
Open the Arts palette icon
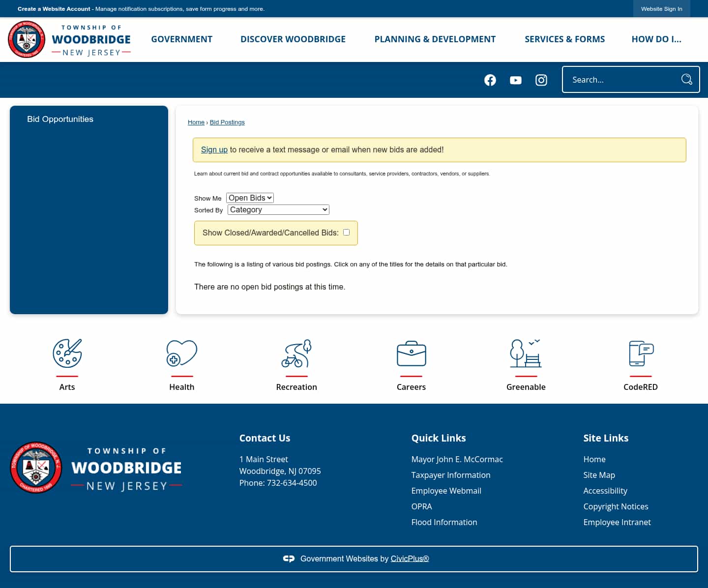[x=67, y=353]
